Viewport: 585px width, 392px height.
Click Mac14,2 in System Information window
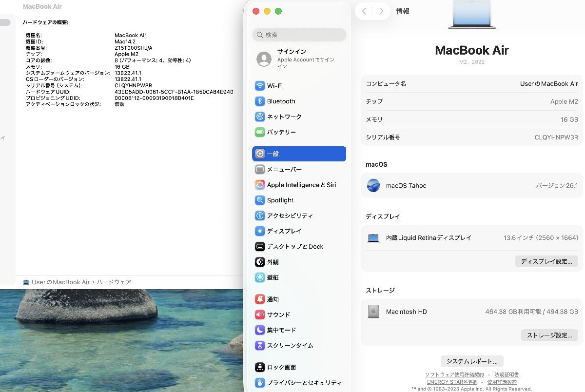click(126, 41)
